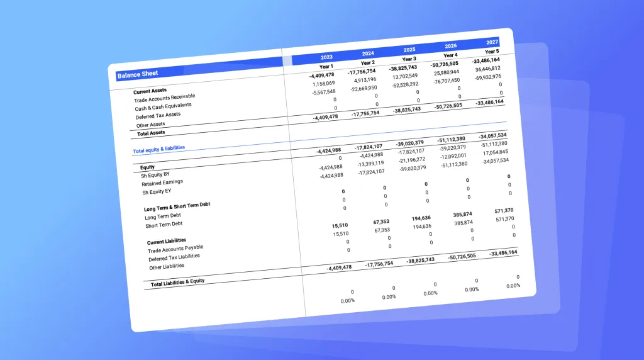The height and width of the screenshot is (360, 644).
Task: Click the Balance Sheet title header
Action: click(138, 75)
